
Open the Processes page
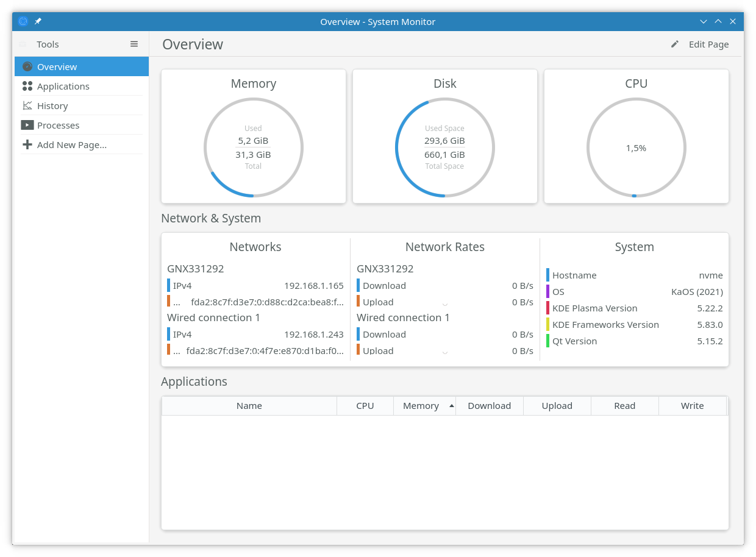(58, 125)
